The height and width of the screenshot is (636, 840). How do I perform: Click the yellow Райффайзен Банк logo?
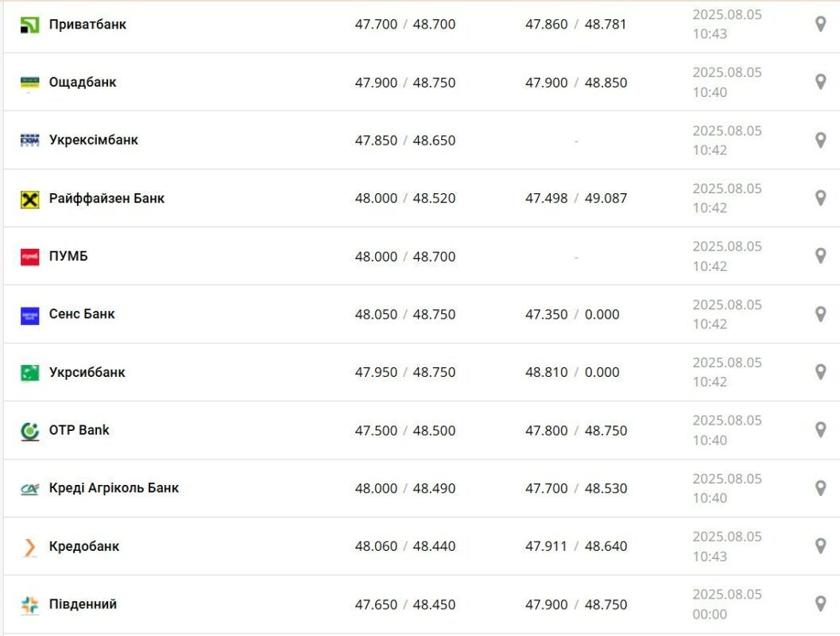pos(29,200)
